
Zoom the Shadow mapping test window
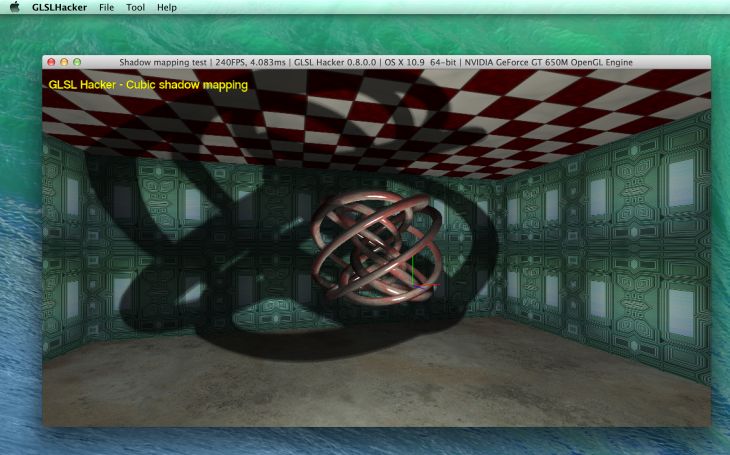coord(77,62)
